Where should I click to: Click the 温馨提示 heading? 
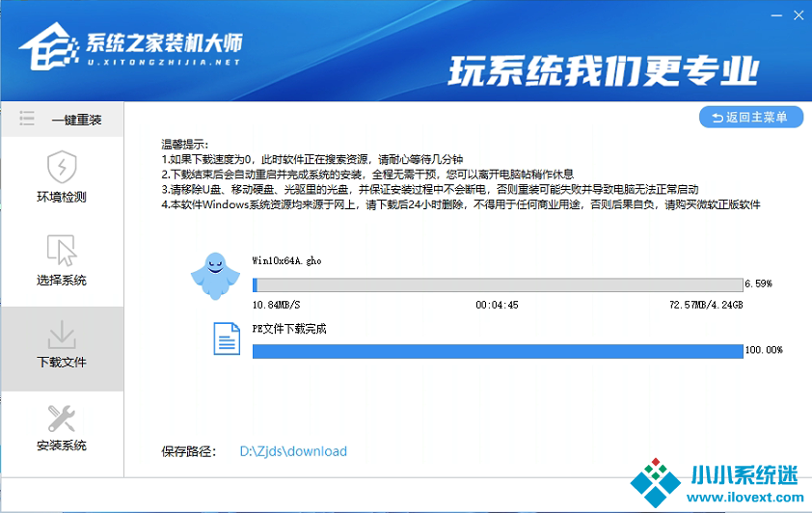tap(185, 145)
